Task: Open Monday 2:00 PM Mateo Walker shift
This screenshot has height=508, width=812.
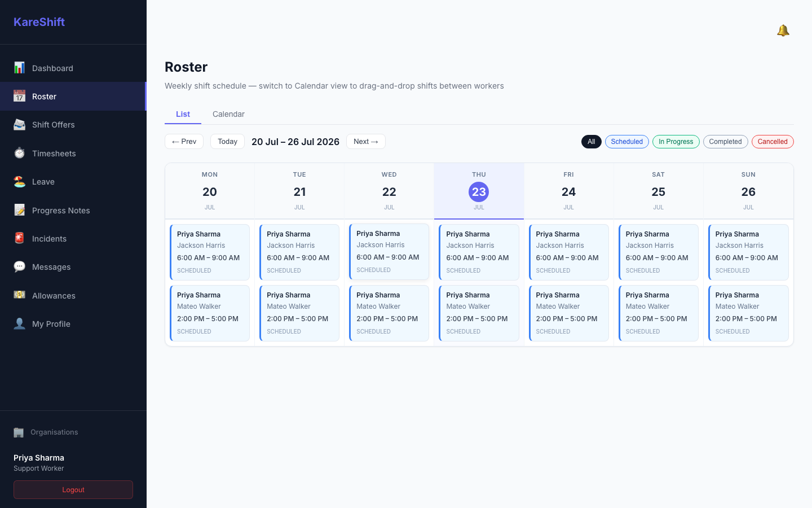Action: tap(210, 313)
